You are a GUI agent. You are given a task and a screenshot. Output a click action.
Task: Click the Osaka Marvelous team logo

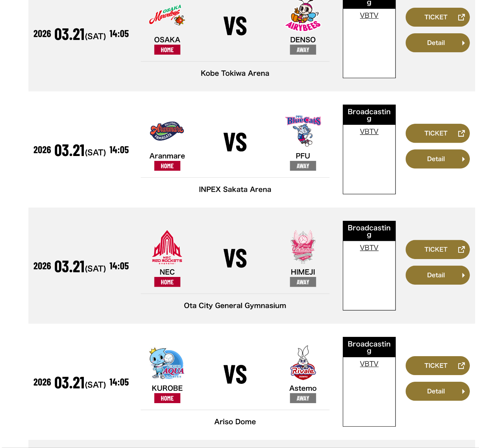(167, 16)
